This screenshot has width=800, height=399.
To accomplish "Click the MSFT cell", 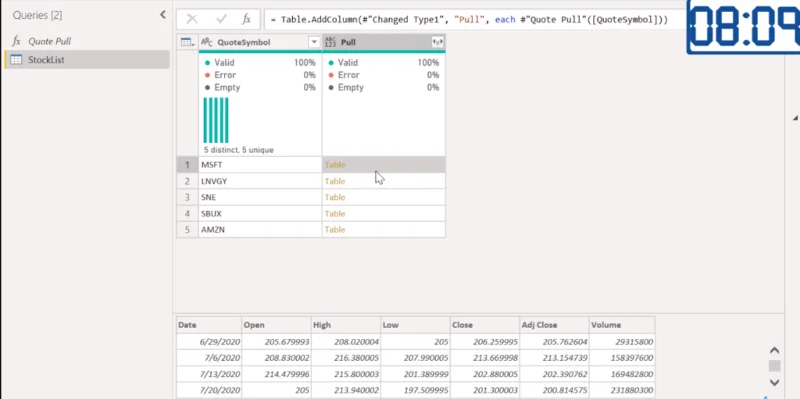I will point(260,165).
